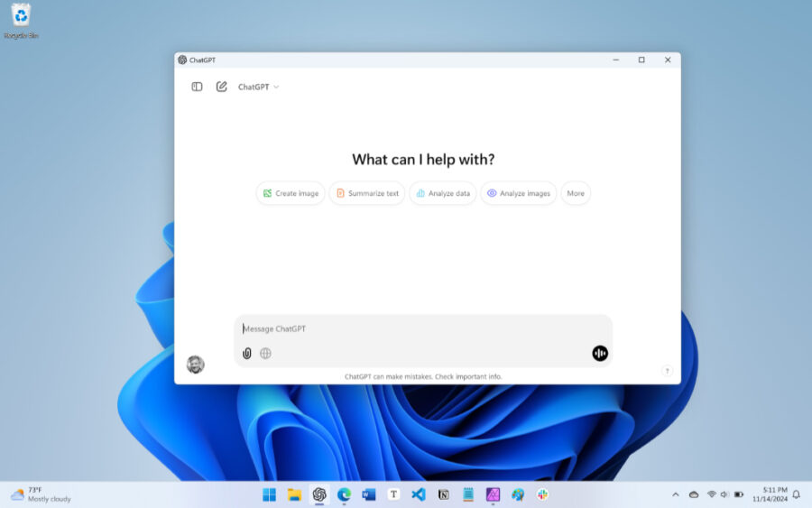Focus the Message ChatGPT input field

pyautogui.click(x=423, y=328)
